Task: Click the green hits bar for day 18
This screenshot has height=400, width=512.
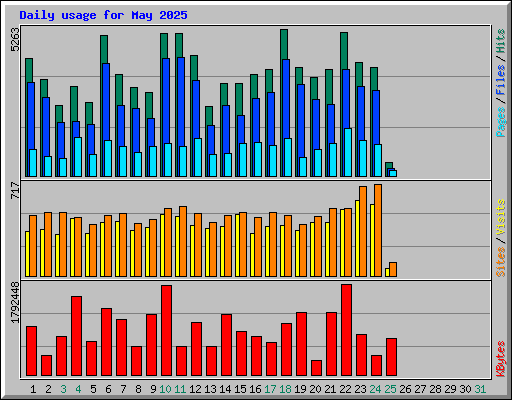Action: click(x=284, y=44)
